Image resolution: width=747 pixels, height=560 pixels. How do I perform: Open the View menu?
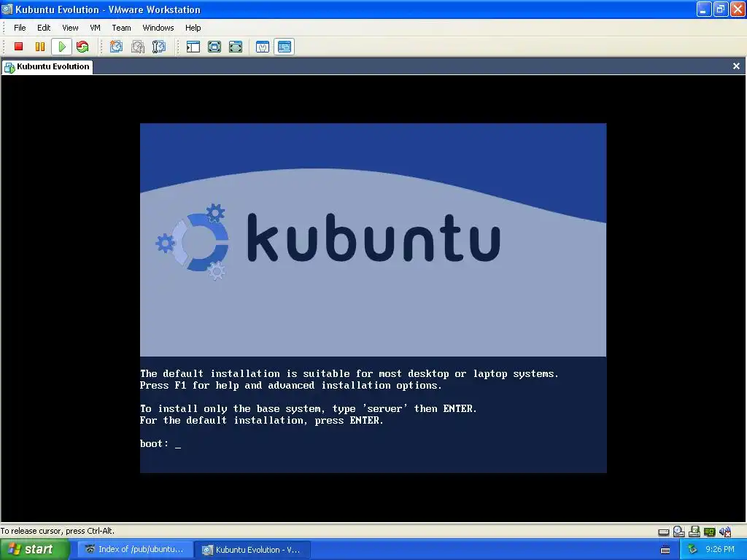(x=70, y=28)
